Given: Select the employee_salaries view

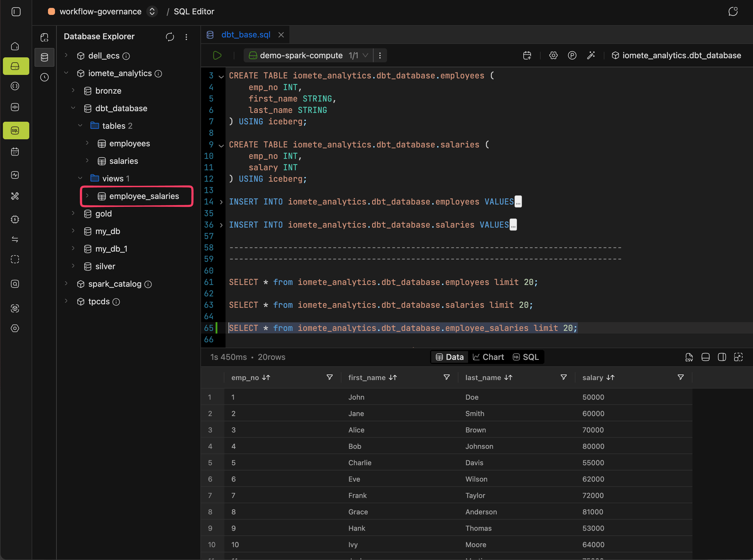Looking at the screenshot, I should point(144,196).
